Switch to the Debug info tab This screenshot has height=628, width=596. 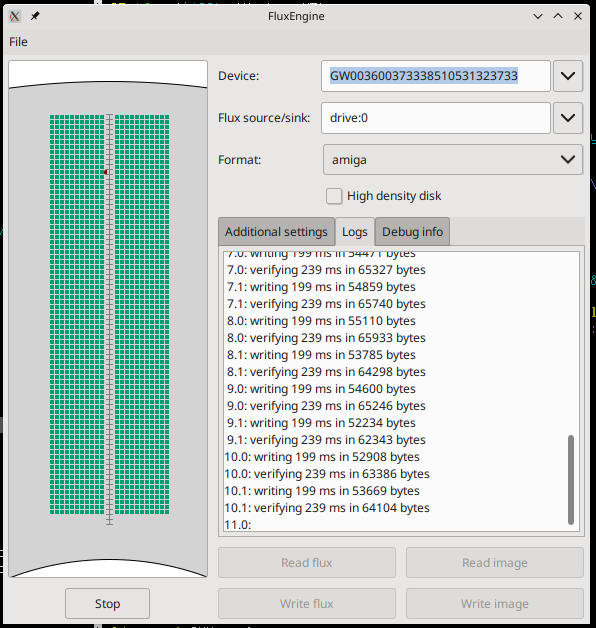[413, 232]
